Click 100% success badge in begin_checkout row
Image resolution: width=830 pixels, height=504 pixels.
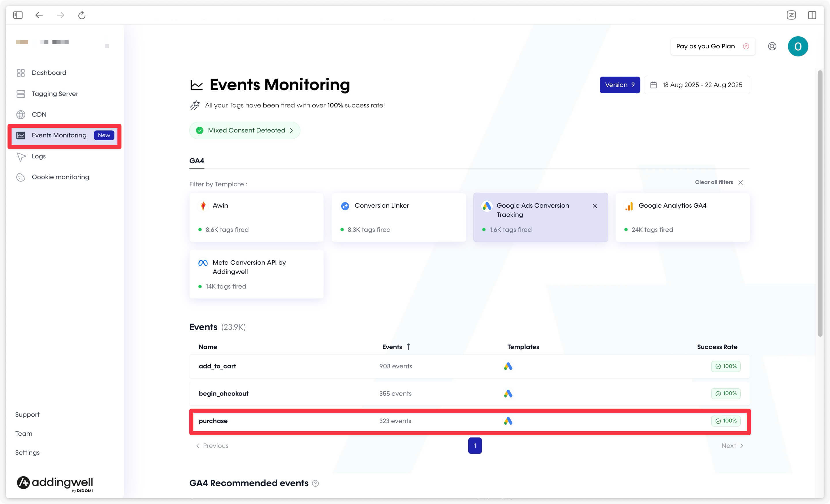(726, 394)
